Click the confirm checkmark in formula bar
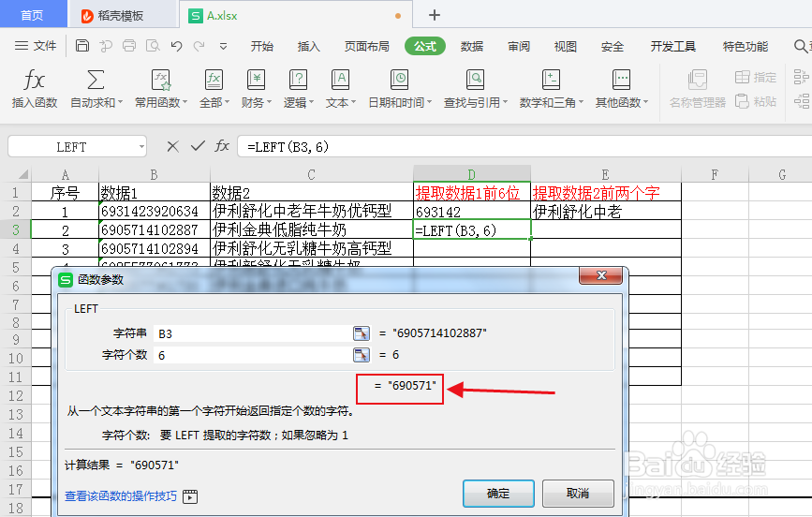Viewport: 812px width, 517px height. [x=198, y=147]
